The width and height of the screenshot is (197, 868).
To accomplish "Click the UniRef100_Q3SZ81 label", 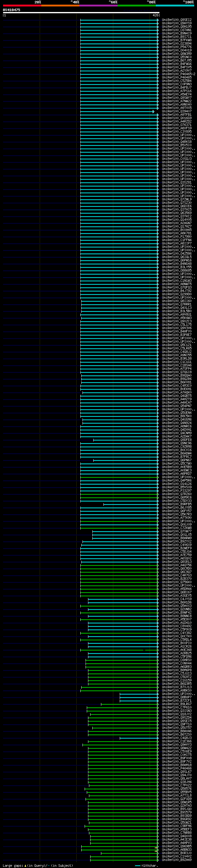I will pos(177,183).
